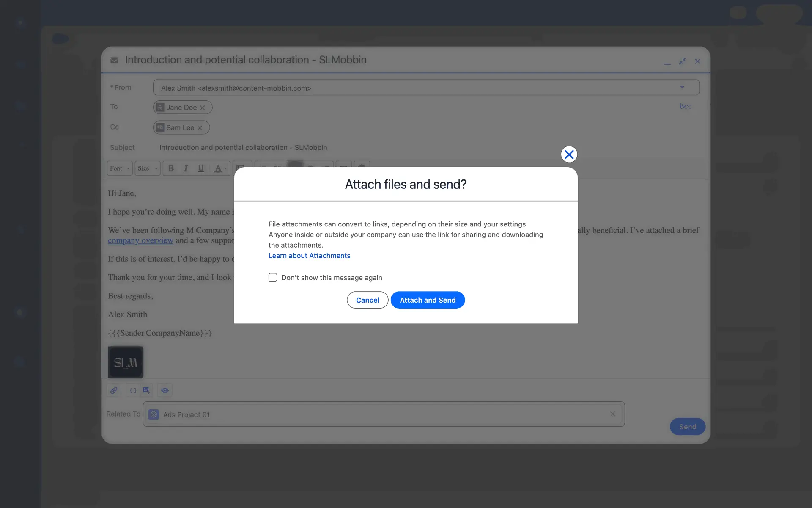The height and width of the screenshot is (508, 812).
Task: Toggle italic formatting in the email toolbar
Action: [186, 168]
